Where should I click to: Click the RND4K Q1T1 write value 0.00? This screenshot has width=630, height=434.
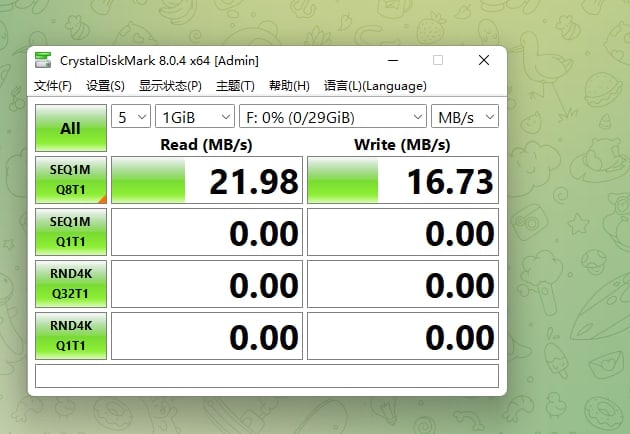click(x=403, y=336)
